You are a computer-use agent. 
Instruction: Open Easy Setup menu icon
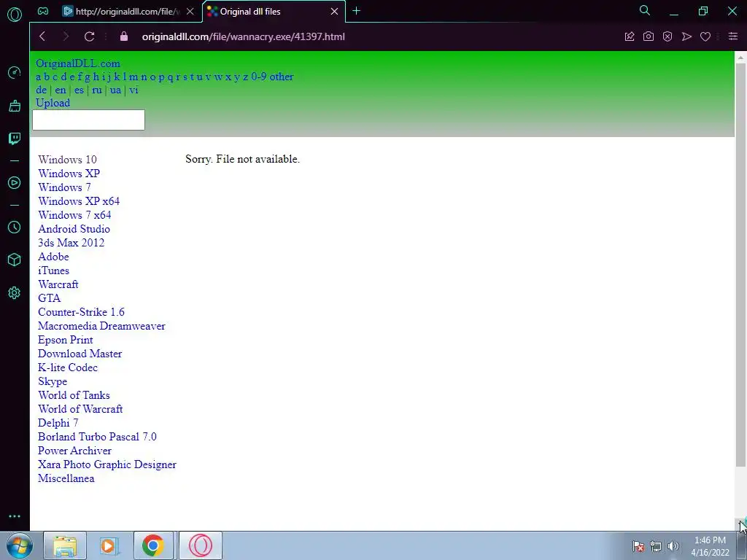tap(733, 36)
